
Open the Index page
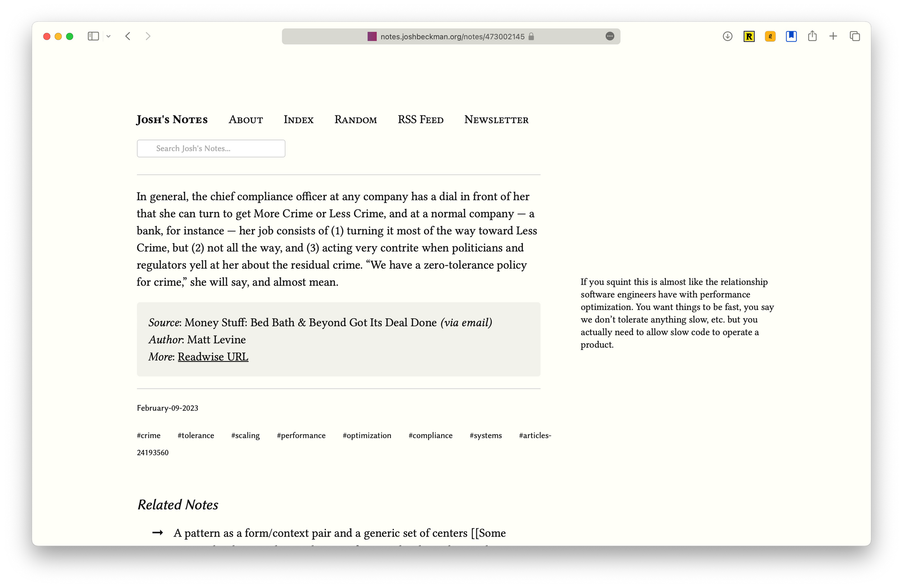pos(298,120)
